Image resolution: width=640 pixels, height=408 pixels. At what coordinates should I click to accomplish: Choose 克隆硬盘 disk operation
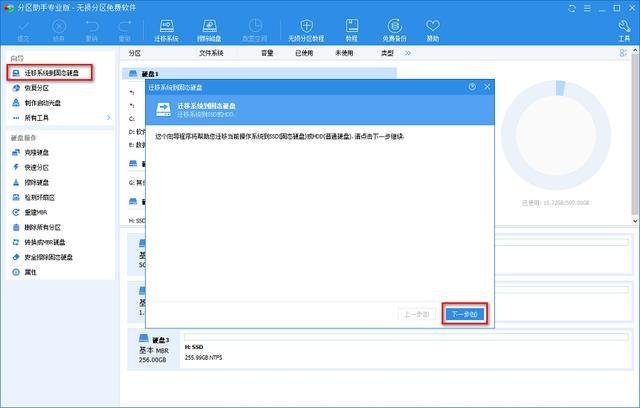31,153
